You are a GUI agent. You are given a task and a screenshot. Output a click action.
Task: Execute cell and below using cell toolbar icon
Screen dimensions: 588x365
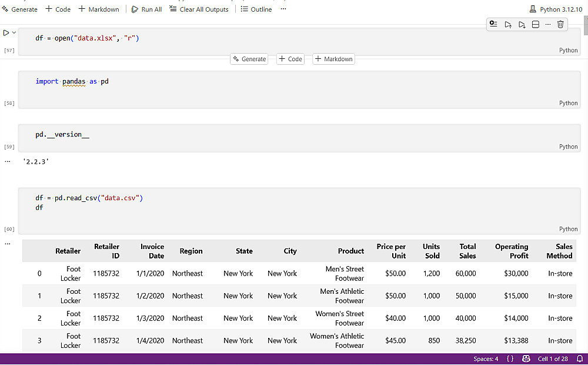522,24
